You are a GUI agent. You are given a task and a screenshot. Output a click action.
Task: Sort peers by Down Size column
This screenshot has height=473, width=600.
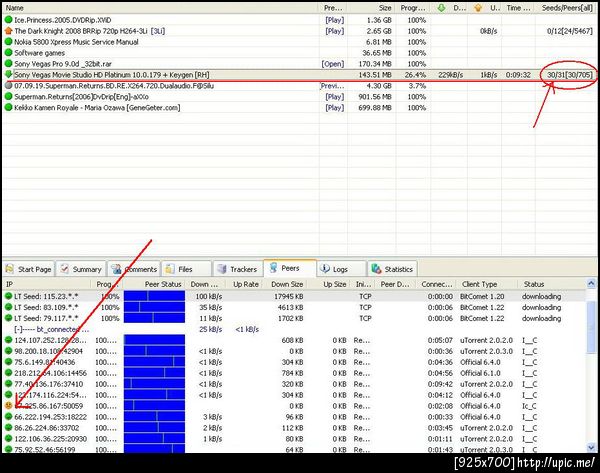click(285, 284)
